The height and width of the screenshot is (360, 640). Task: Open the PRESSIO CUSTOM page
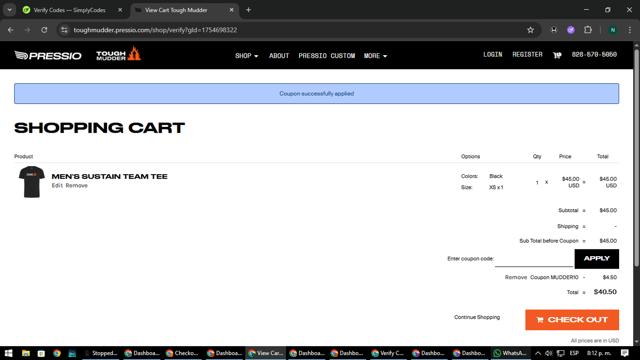[x=327, y=56]
